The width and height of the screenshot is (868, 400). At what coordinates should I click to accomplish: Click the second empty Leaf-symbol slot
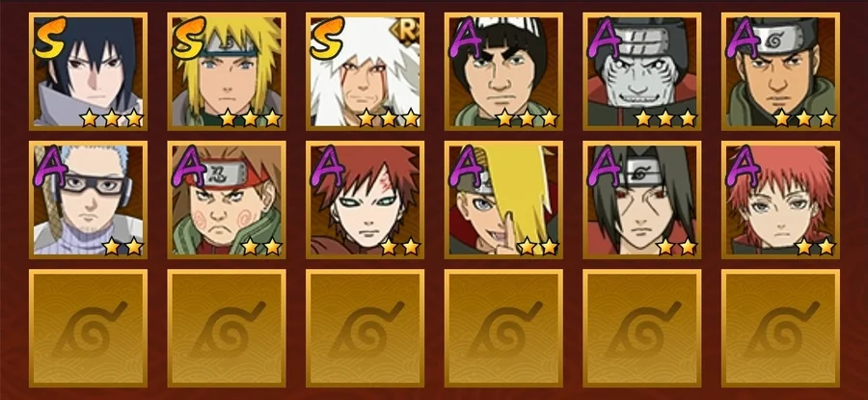[227, 328]
